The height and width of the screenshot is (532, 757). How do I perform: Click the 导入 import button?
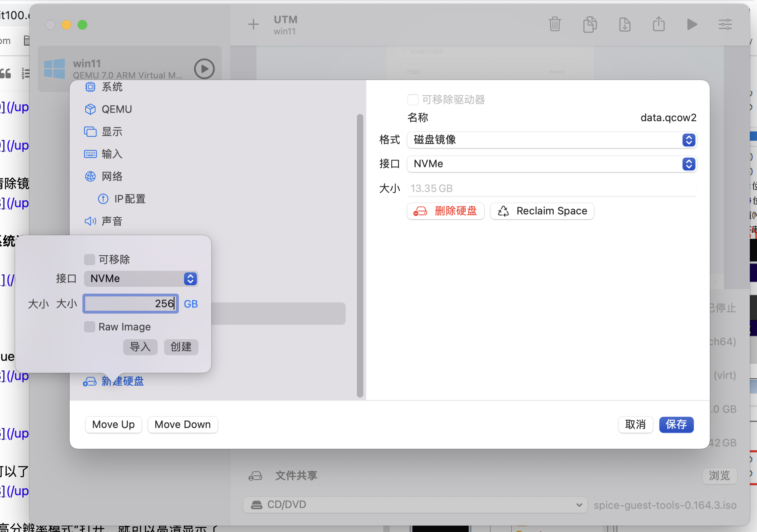point(140,347)
